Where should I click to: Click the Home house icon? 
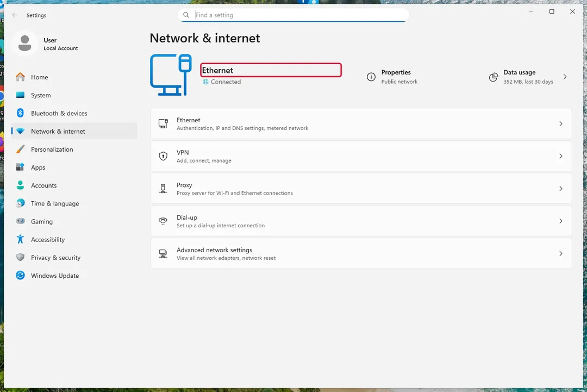point(20,77)
